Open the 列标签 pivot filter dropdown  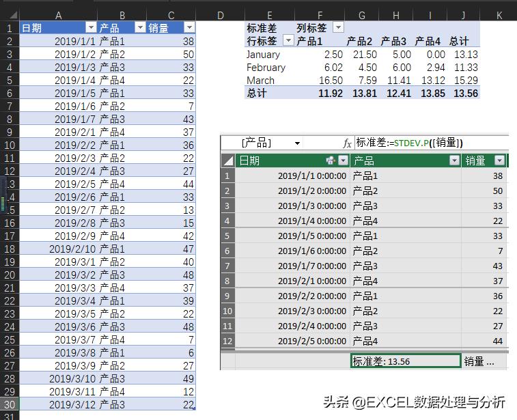(338, 27)
